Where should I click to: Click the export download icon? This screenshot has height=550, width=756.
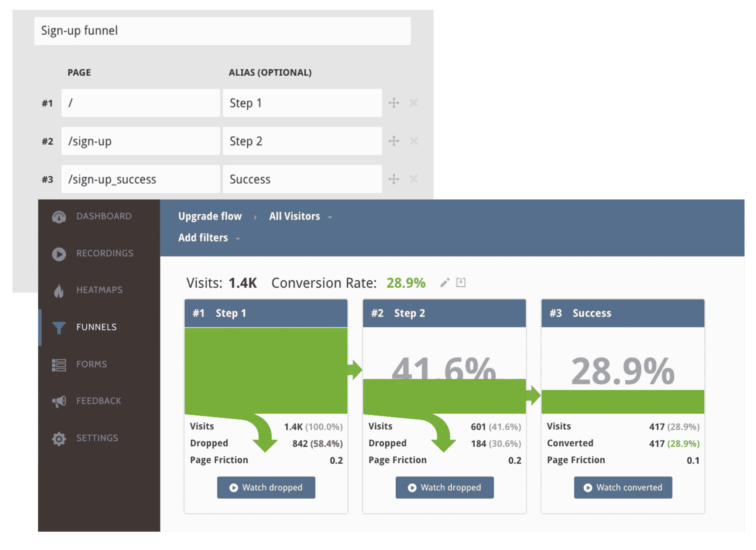[x=461, y=283]
